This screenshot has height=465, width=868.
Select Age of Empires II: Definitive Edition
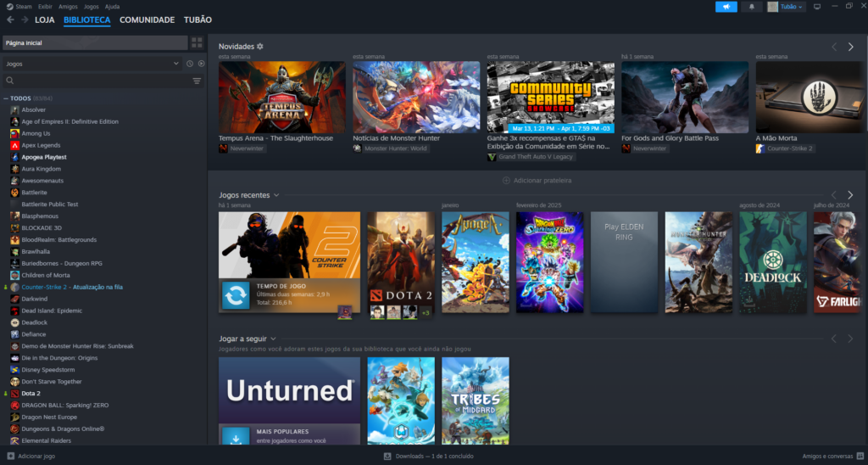click(x=70, y=121)
